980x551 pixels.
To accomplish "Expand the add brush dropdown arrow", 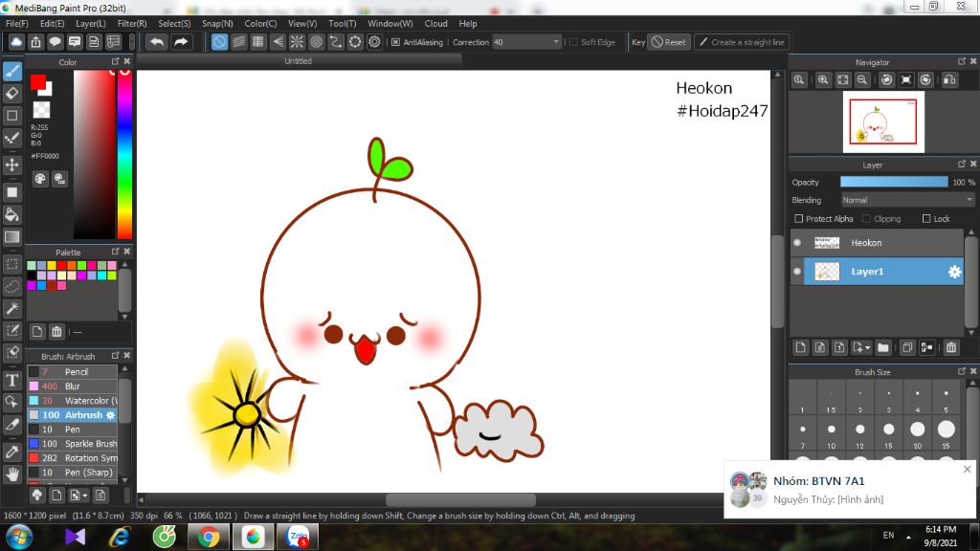I will pyautogui.click(x=85, y=496).
